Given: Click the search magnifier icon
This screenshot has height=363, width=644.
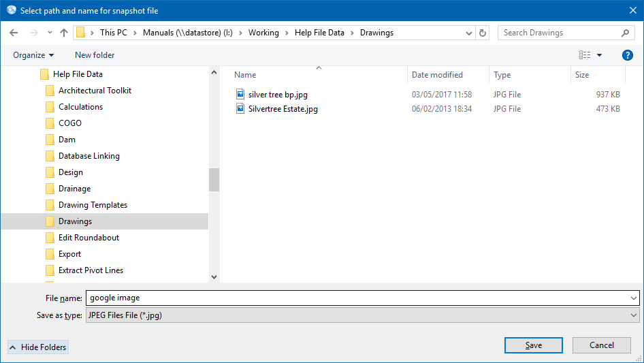Looking at the screenshot, I should [625, 33].
